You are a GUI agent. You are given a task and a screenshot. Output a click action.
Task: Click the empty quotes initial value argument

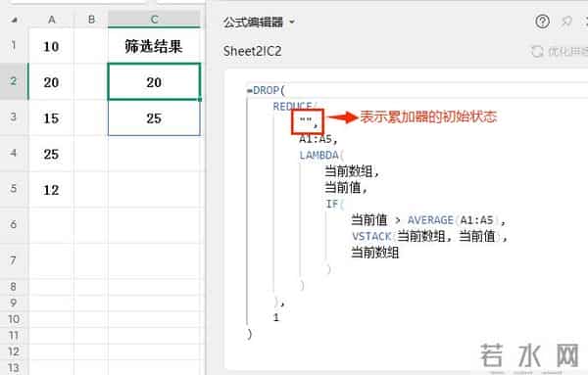(x=306, y=120)
